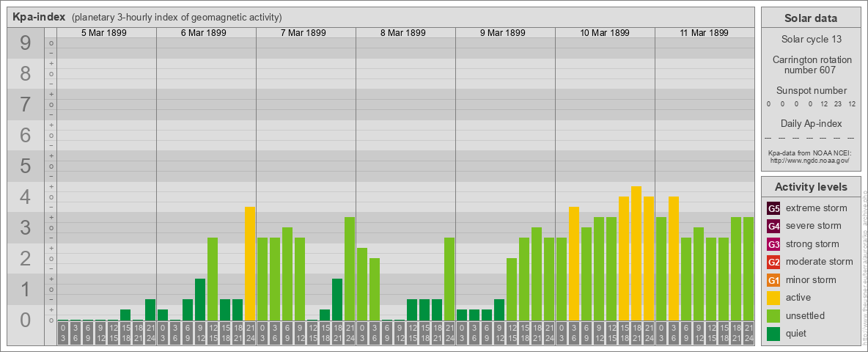Click the 'severe storm' legend label
The image size is (868, 352).
814,226
